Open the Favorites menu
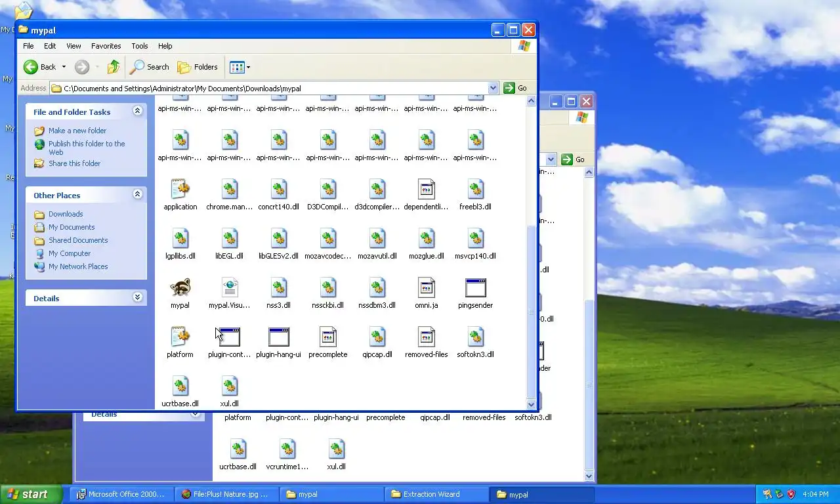Image resolution: width=840 pixels, height=504 pixels. tap(106, 46)
